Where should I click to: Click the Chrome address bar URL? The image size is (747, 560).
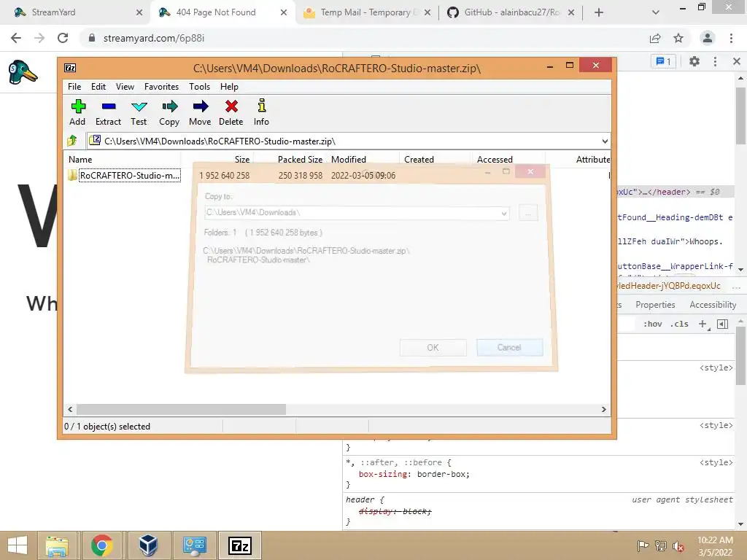(x=154, y=38)
